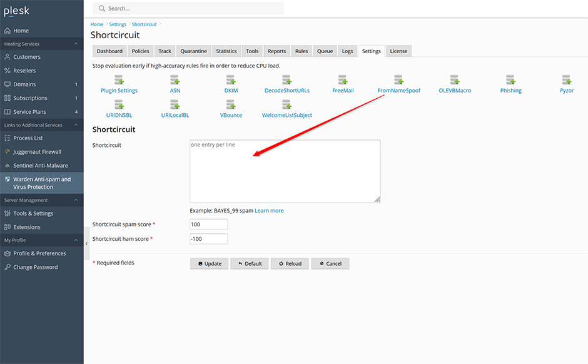Open the WelcomeListSubject plugin icon

(x=287, y=104)
